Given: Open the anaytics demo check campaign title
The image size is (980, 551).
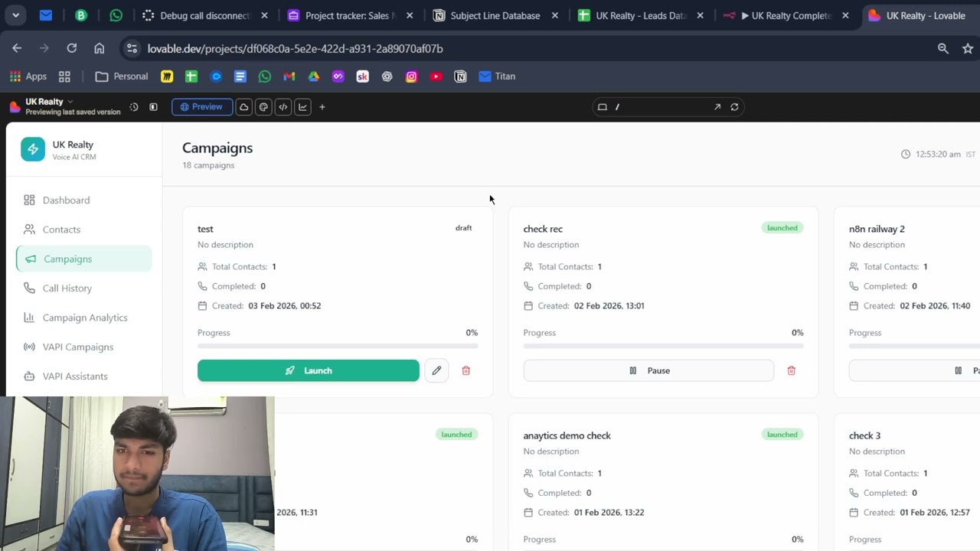Looking at the screenshot, I should click(567, 435).
